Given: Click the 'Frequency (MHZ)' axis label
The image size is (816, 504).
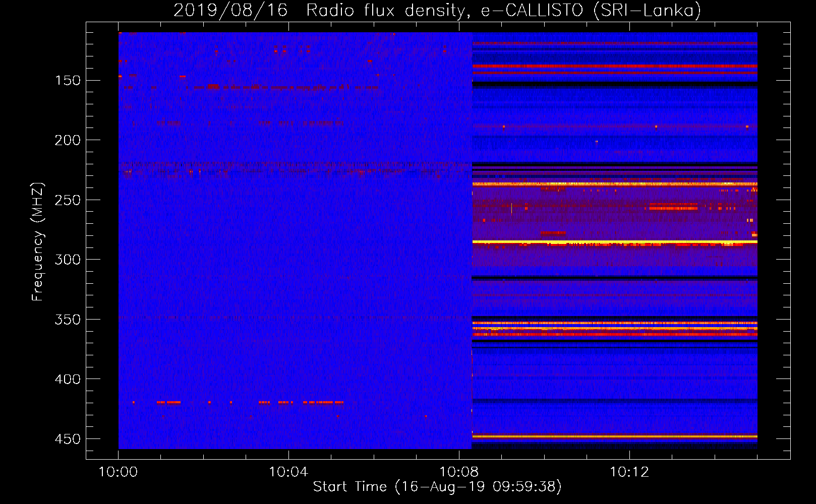Looking at the screenshot, I should (x=38, y=241).
